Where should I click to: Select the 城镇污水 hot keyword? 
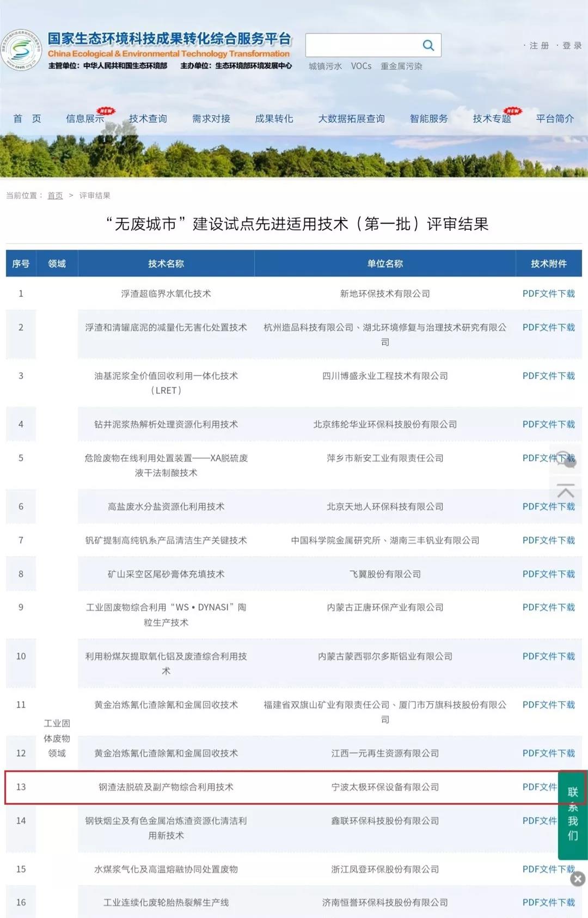[x=326, y=66]
